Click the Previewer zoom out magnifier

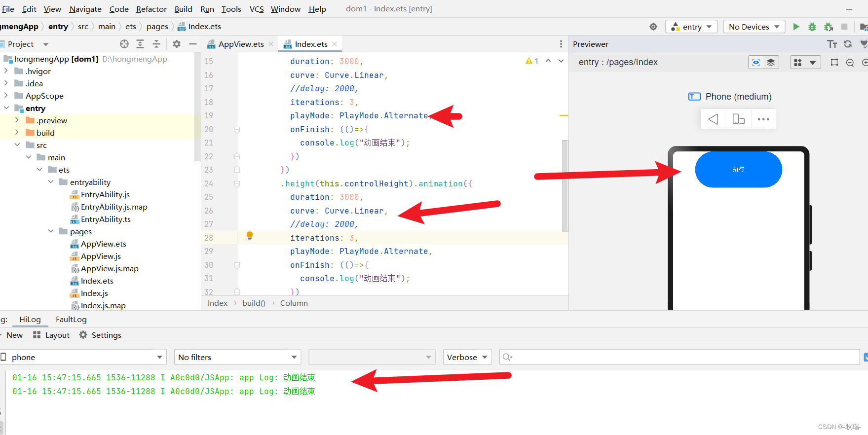click(x=850, y=63)
